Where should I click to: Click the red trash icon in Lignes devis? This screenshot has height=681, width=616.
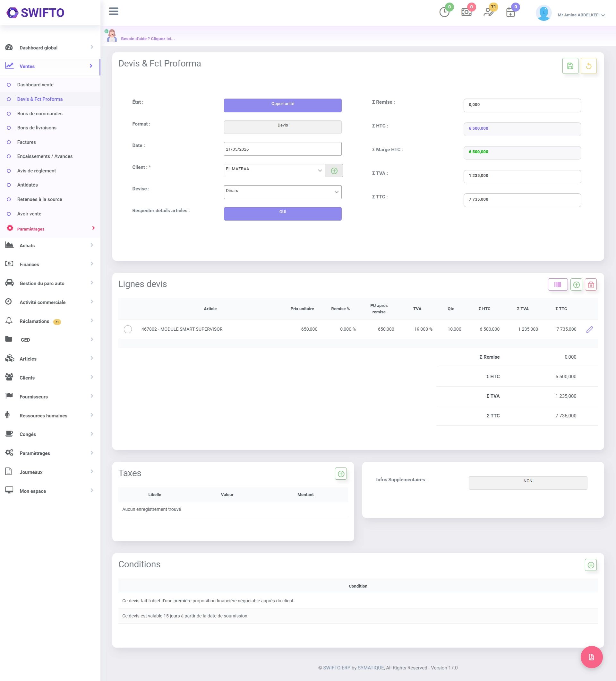click(x=591, y=285)
